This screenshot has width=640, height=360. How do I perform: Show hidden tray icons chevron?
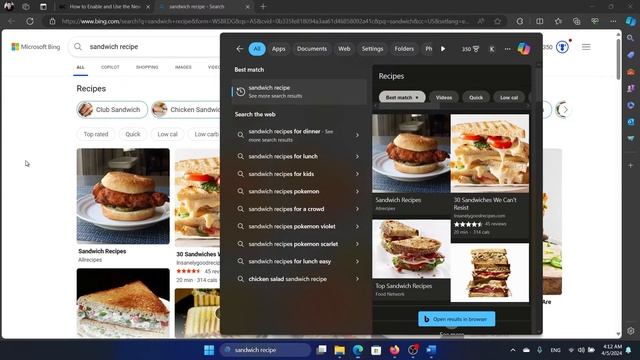[513, 350]
